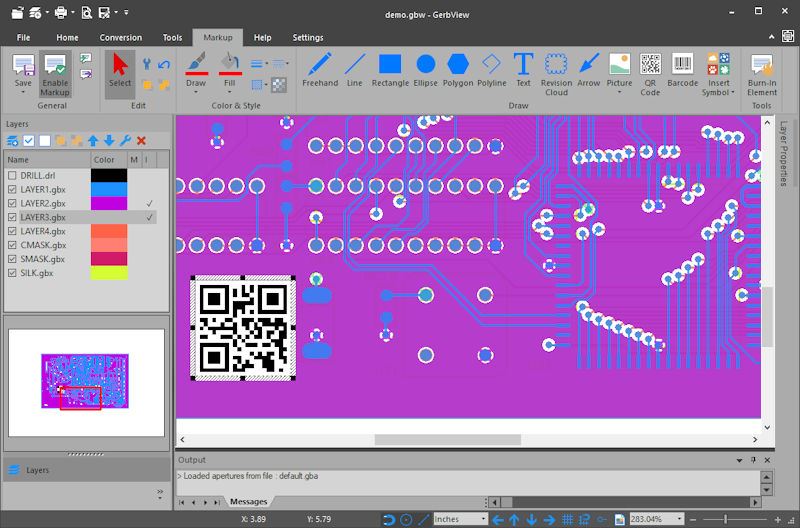Enable the DRILL.drl layer checkbox
The image size is (800, 528).
[x=12, y=175]
